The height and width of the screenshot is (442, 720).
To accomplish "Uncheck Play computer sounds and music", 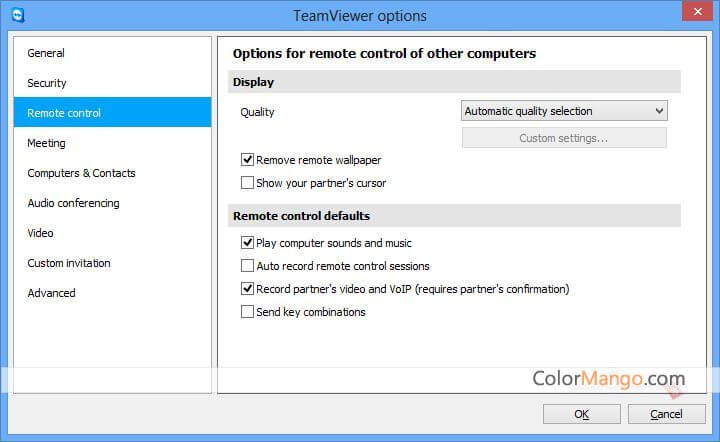I will point(247,243).
